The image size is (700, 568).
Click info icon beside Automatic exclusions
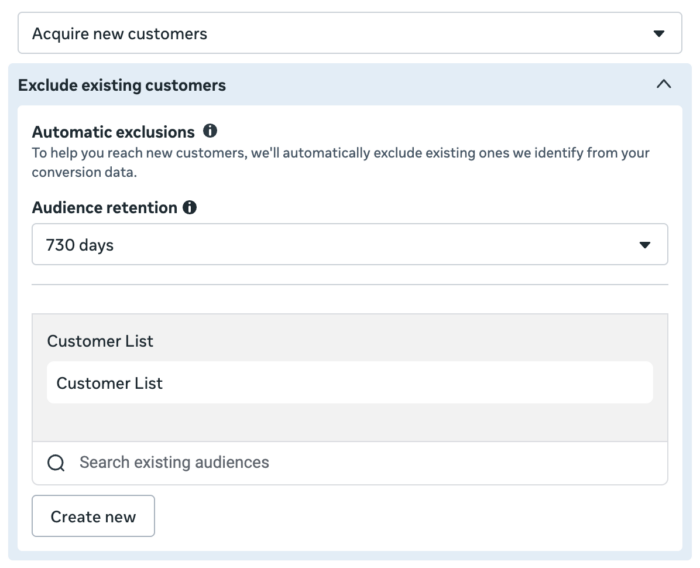click(210, 131)
